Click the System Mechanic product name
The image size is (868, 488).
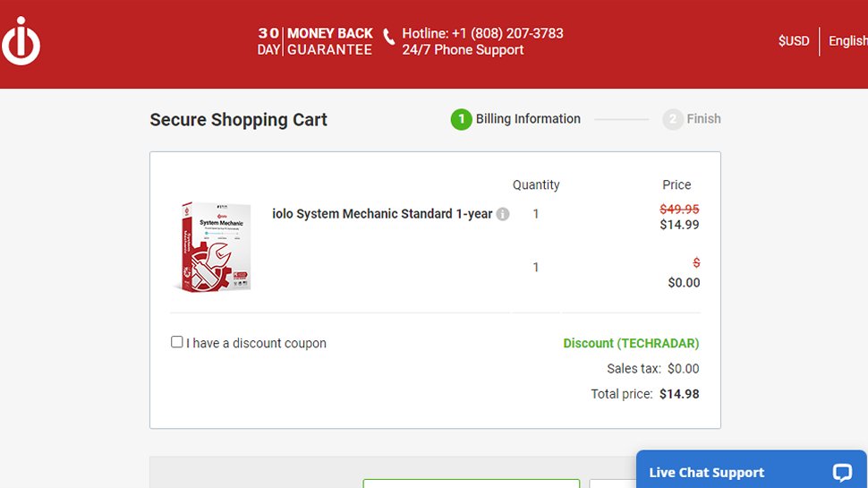pyautogui.click(x=382, y=214)
